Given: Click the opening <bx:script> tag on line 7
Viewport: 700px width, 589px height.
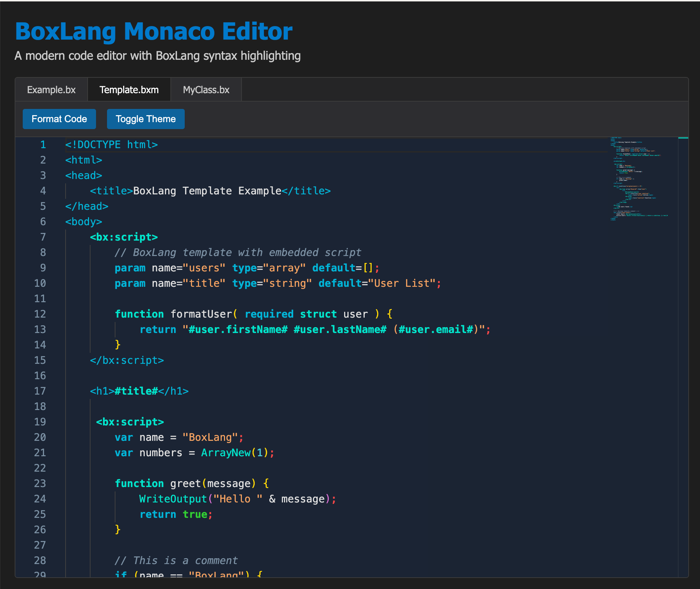Looking at the screenshot, I should click(x=124, y=237).
